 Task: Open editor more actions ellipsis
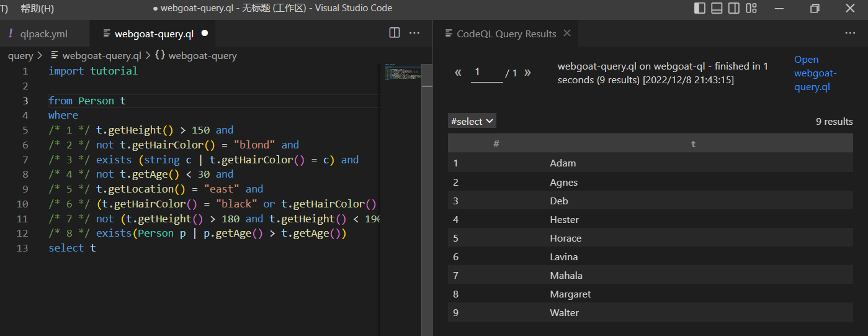(414, 33)
